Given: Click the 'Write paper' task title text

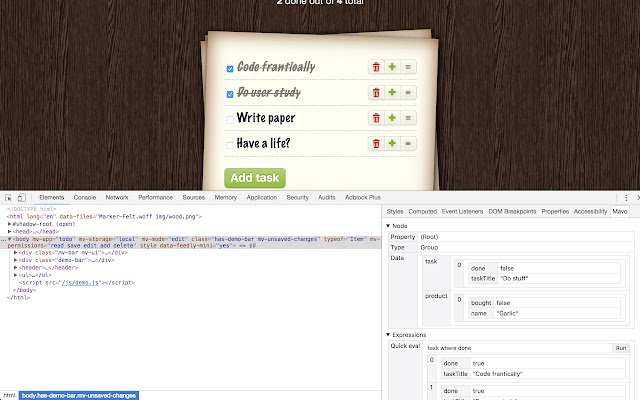Looking at the screenshot, I should 266,118.
